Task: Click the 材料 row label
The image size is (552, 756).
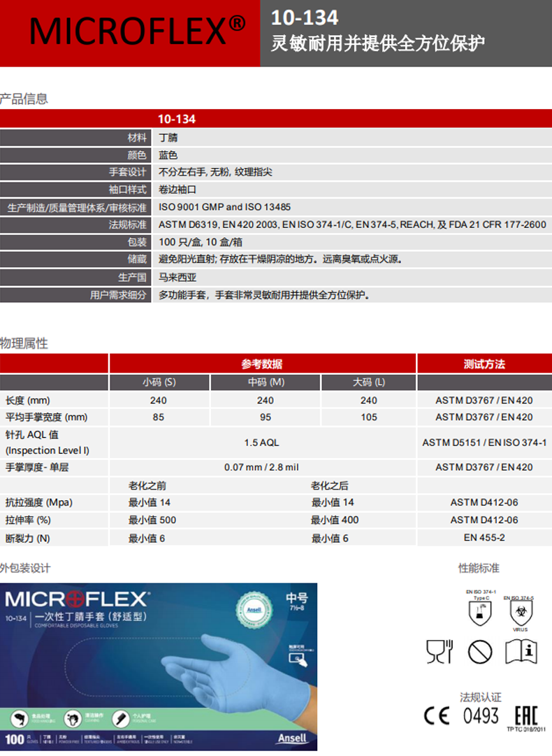Action: (x=137, y=138)
